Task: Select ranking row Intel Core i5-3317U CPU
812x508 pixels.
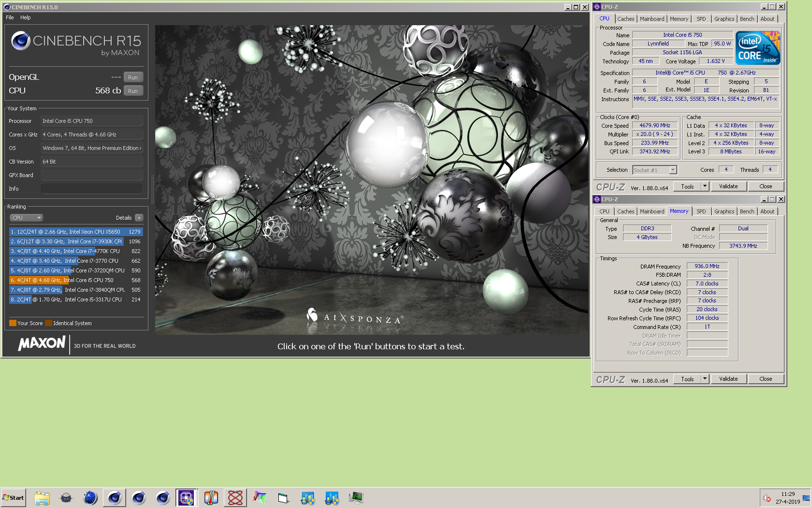Action: (x=76, y=299)
